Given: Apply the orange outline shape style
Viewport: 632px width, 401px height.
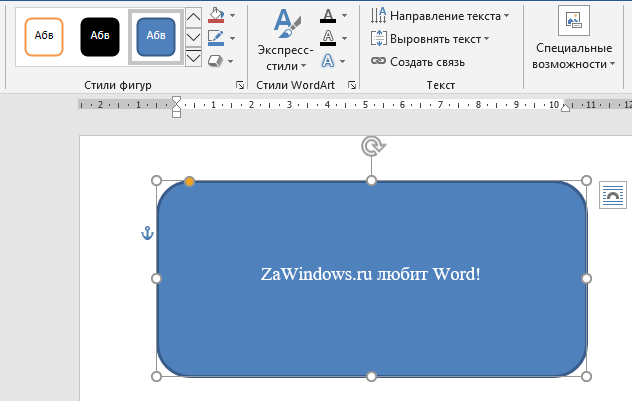Looking at the screenshot, I should coord(44,37).
